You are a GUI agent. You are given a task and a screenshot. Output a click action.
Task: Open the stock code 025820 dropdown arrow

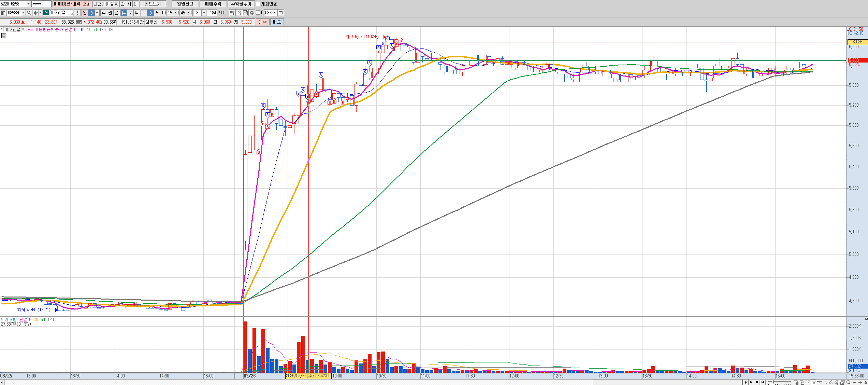[x=23, y=13]
